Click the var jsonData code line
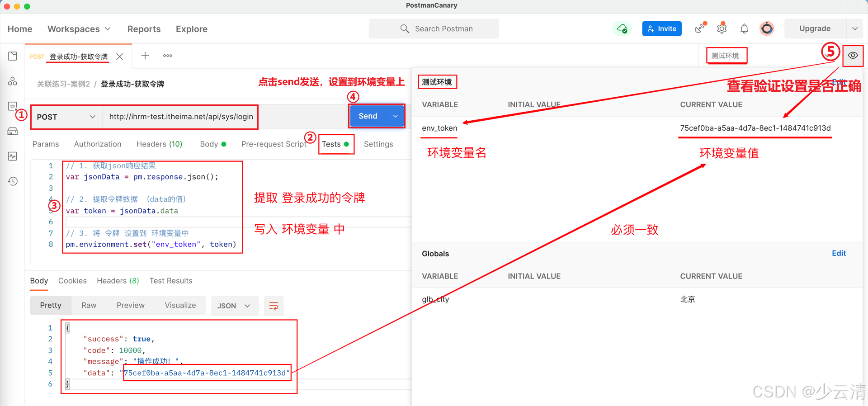 pyautogui.click(x=142, y=177)
